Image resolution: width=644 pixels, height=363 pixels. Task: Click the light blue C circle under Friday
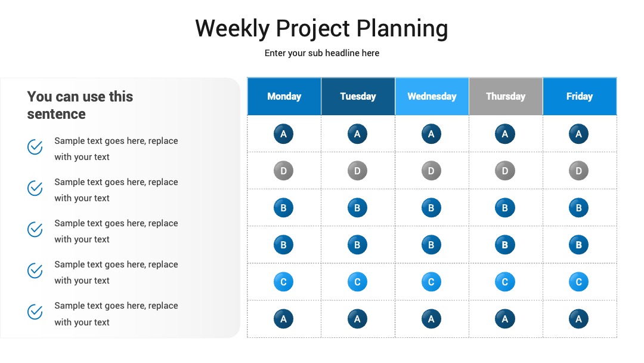[x=578, y=282]
